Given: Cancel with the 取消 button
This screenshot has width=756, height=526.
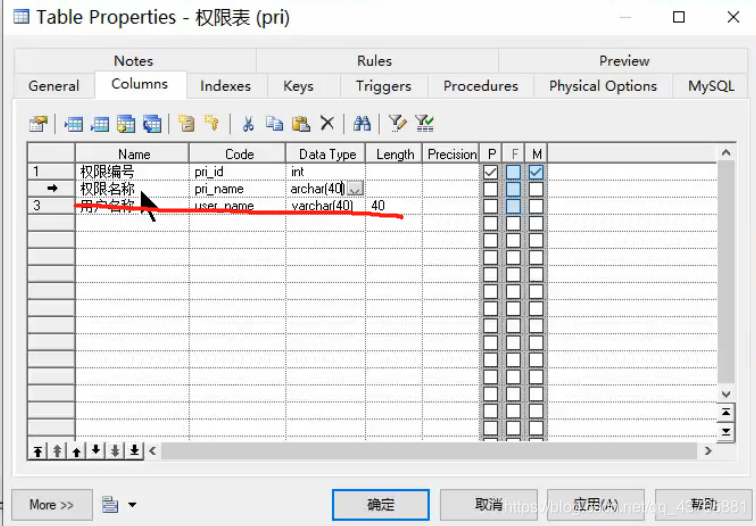Looking at the screenshot, I should (x=488, y=505).
